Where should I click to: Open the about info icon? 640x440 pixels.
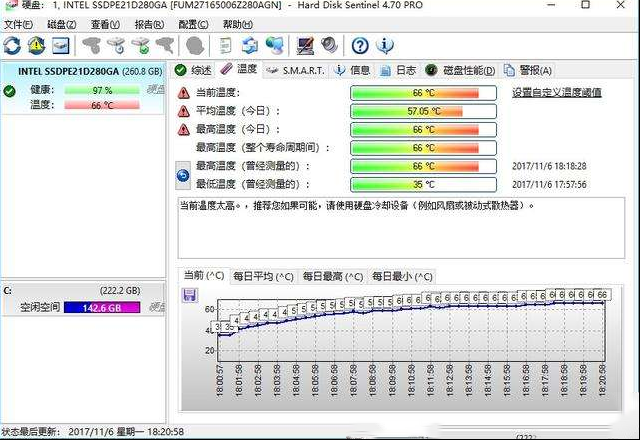(385, 45)
